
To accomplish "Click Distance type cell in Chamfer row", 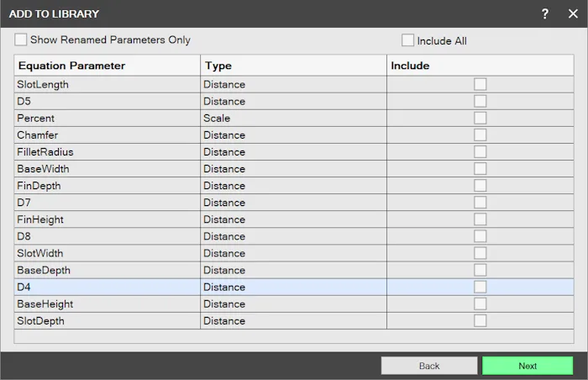I will pos(294,135).
